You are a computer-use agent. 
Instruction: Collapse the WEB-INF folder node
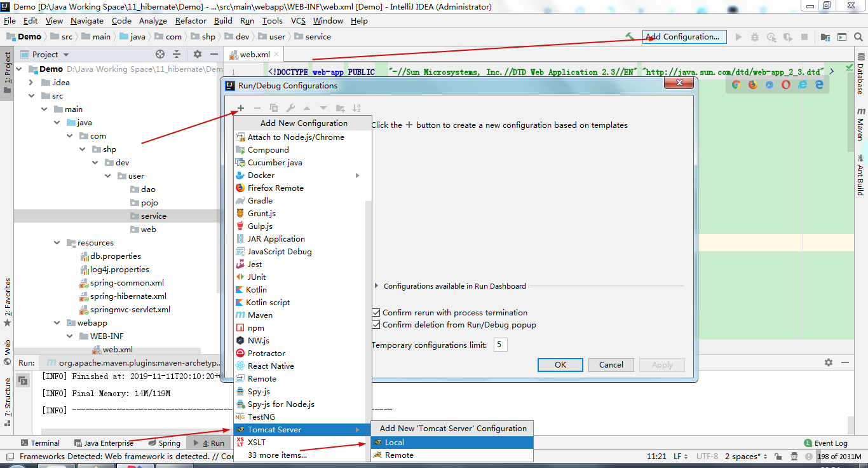[x=70, y=336]
